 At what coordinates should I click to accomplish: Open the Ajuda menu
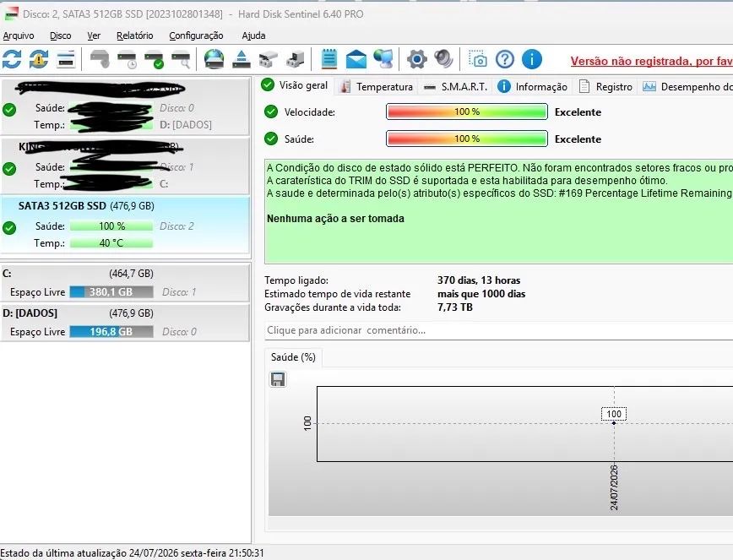(253, 35)
